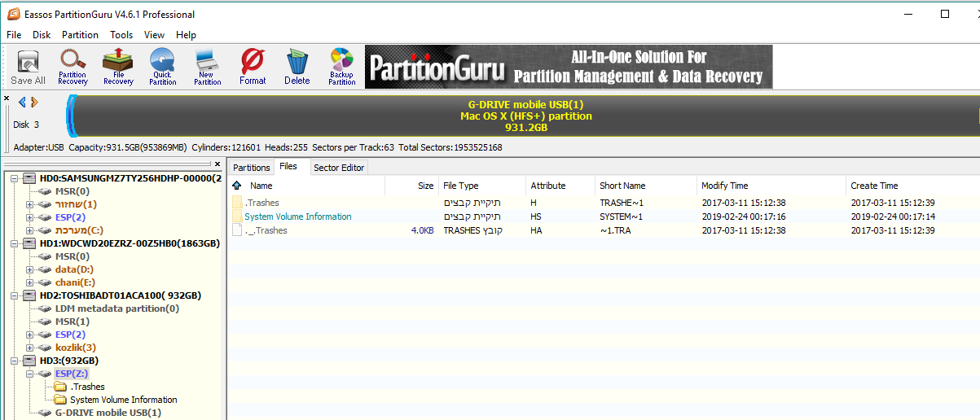Click the HD1 WDC disk icon in tree
Screen dimensions: 980x420
coord(29,243)
